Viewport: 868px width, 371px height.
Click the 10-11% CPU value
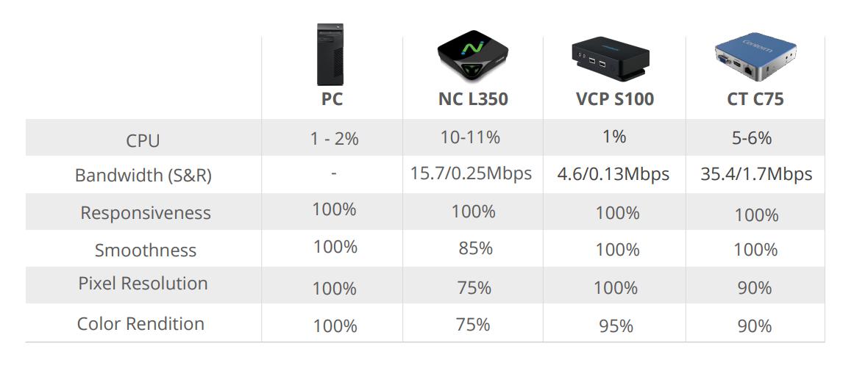click(471, 137)
